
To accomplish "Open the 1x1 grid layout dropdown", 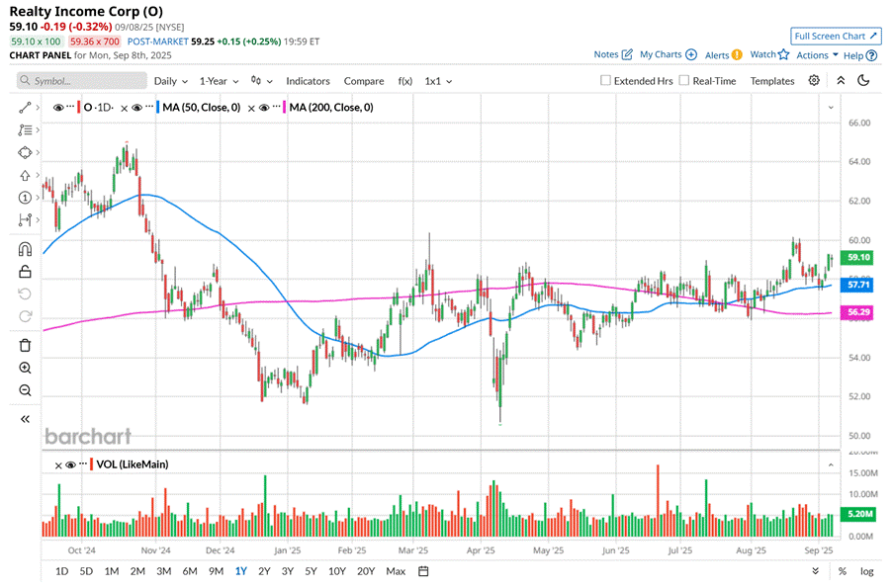I will tap(438, 81).
